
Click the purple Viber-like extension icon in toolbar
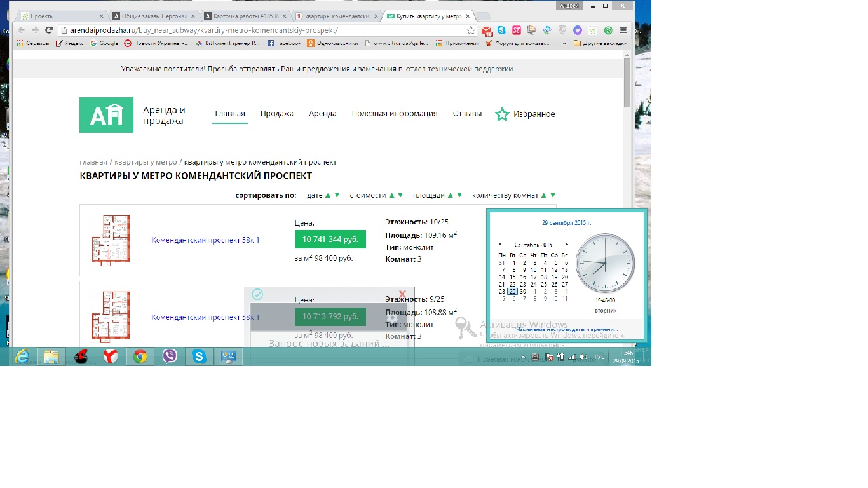(577, 30)
